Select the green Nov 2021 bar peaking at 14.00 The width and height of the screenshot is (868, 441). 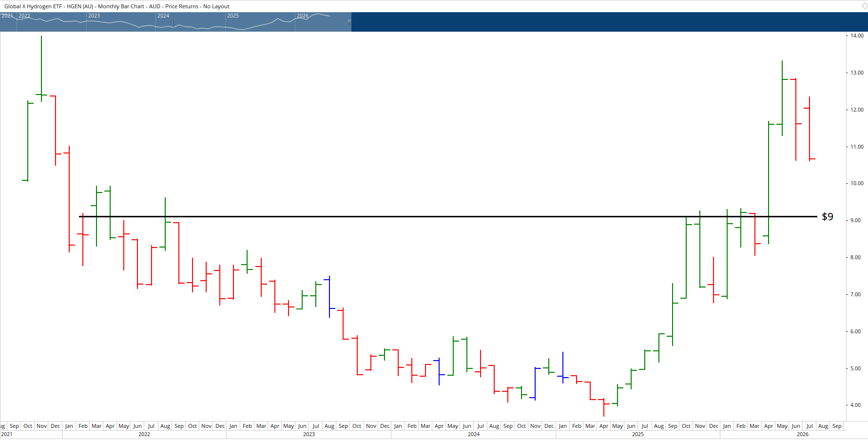tap(41, 69)
